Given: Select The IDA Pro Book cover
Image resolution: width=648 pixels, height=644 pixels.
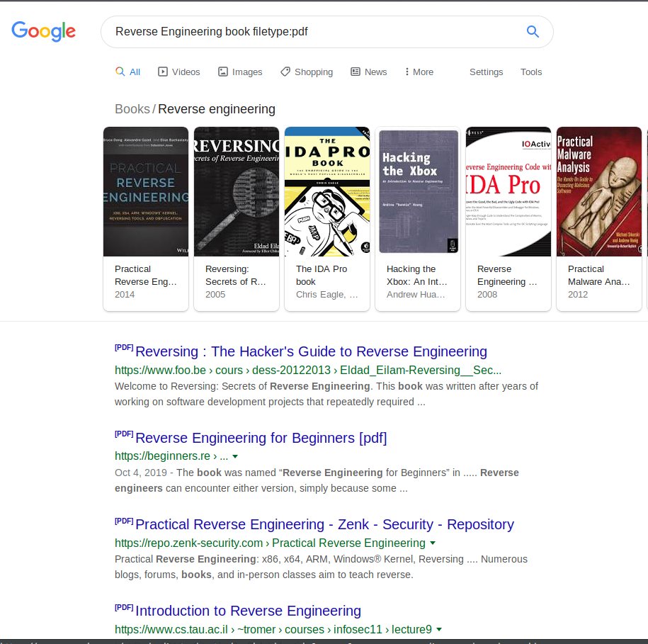Looking at the screenshot, I should point(327,191).
